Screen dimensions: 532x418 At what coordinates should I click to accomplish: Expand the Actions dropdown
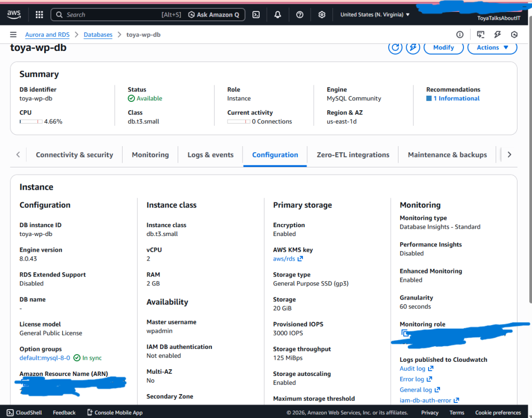[492, 47]
